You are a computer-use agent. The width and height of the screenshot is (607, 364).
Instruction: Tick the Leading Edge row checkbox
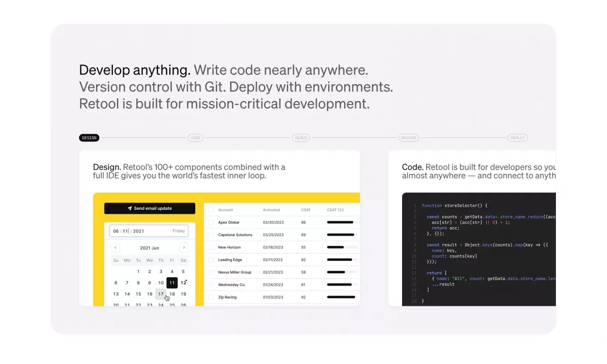[x=211, y=260]
